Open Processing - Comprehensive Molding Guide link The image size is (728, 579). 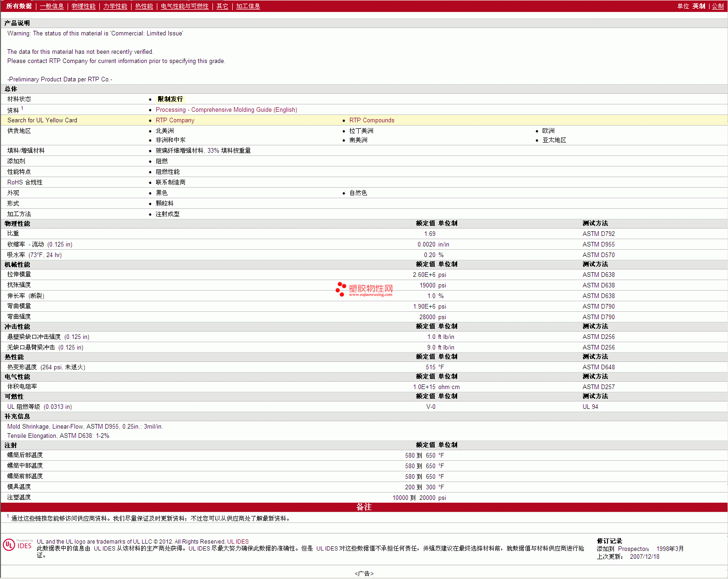tap(226, 109)
